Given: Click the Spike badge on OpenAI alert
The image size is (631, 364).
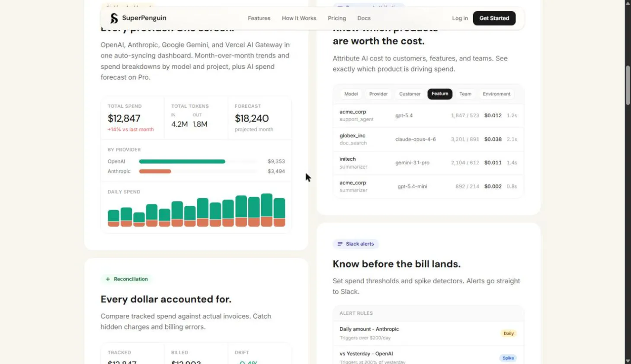Looking at the screenshot, I should pyautogui.click(x=508, y=358).
